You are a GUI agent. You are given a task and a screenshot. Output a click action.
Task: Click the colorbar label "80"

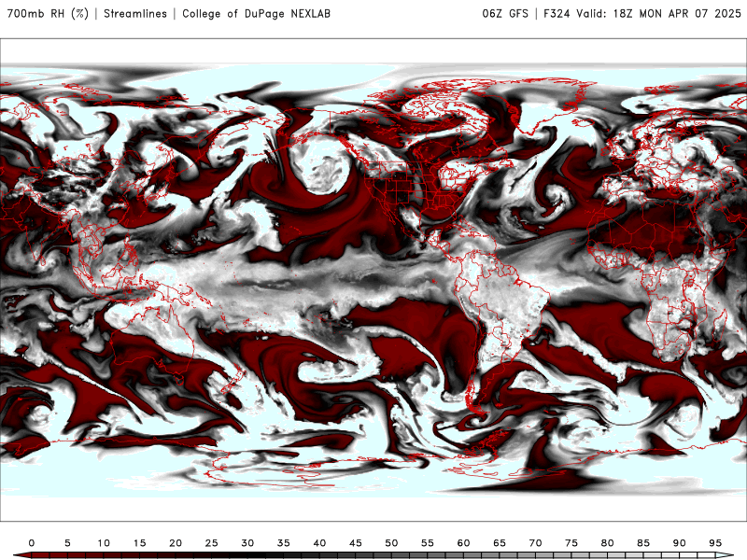click(x=608, y=543)
